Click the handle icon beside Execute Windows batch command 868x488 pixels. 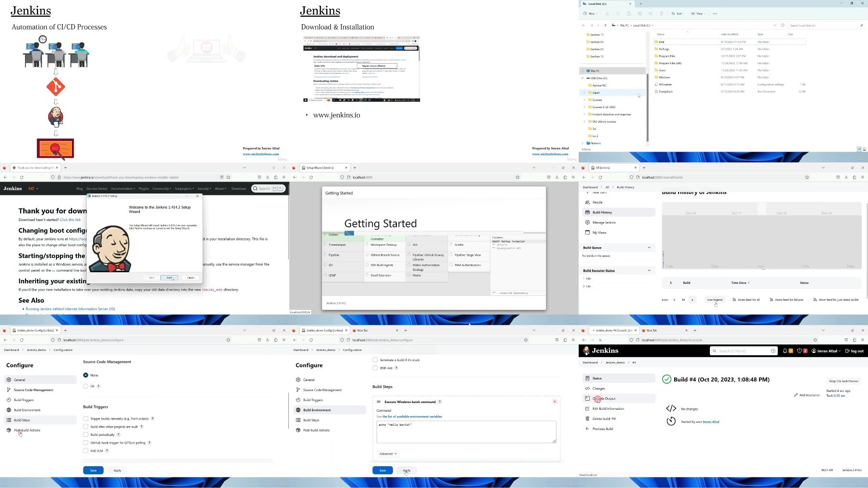click(x=379, y=402)
